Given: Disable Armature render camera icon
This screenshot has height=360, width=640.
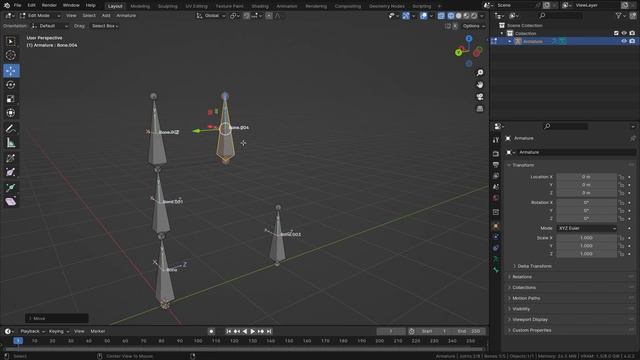Looking at the screenshot, I should click(x=632, y=41).
